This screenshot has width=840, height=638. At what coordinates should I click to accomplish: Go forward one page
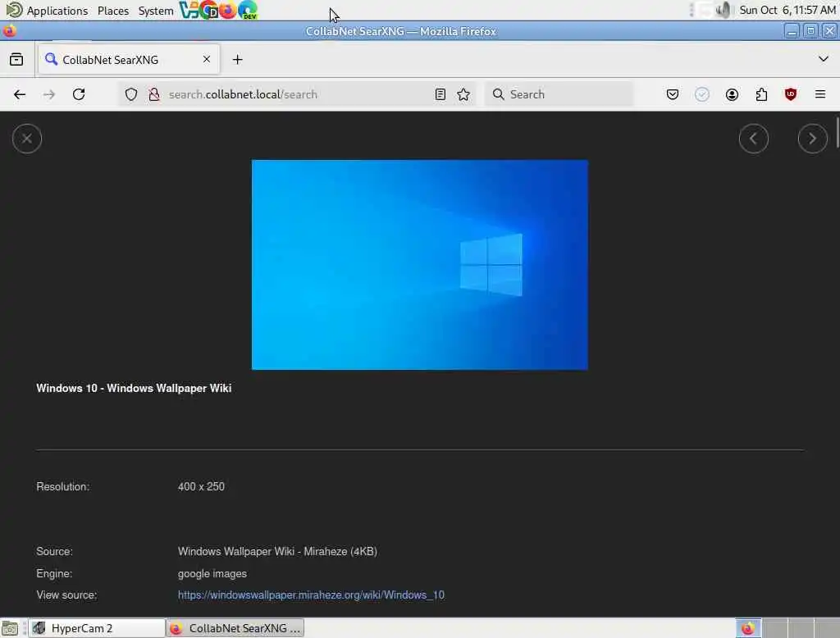pyautogui.click(x=49, y=94)
